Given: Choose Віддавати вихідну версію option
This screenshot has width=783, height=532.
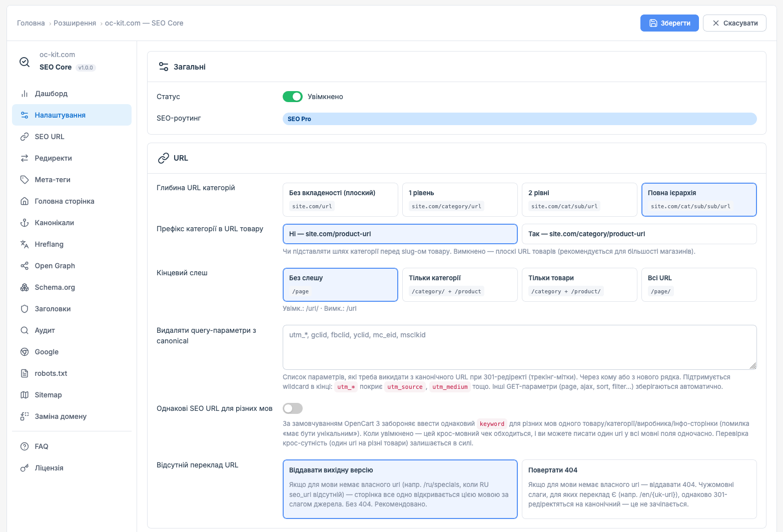Looking at the screenshot, I should (400, 489).
